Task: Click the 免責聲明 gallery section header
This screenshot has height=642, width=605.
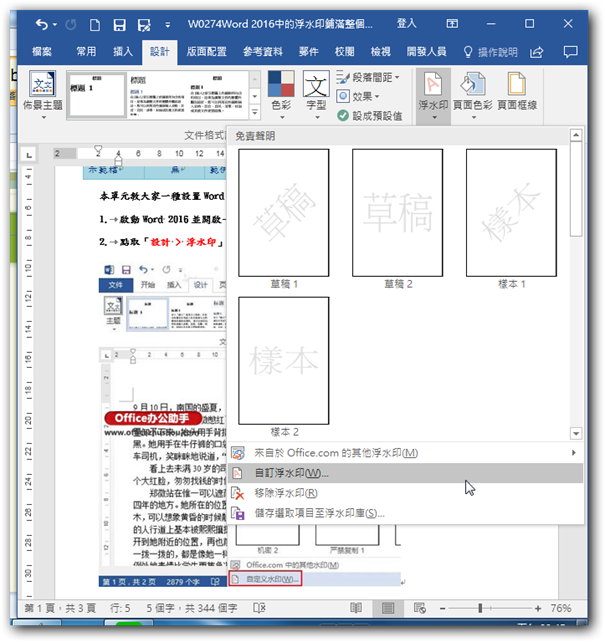Action: click(255, 136)
